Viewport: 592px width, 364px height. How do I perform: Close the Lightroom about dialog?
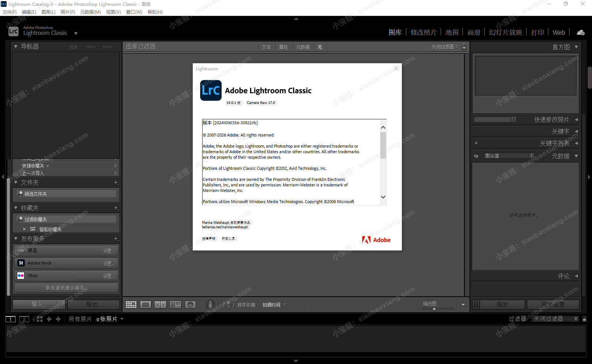point(396,68)
